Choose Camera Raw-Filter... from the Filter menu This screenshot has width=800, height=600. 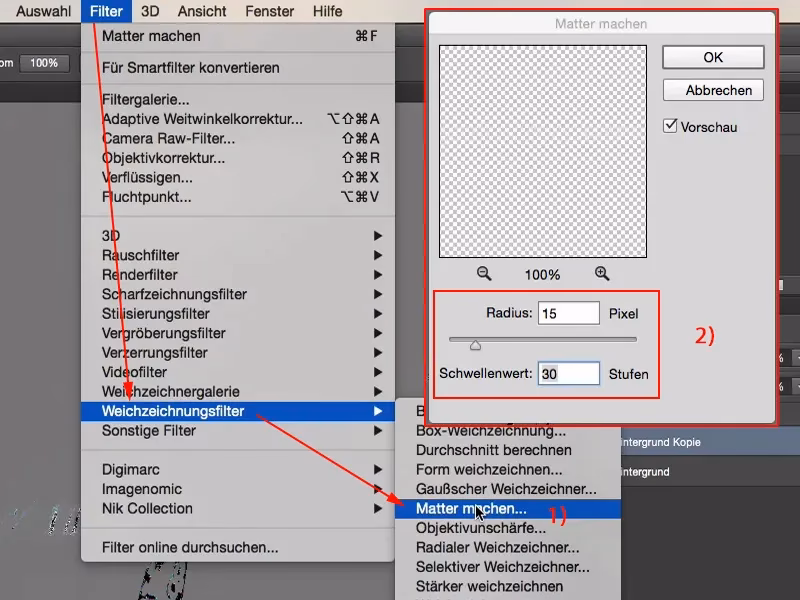[168, 138]
